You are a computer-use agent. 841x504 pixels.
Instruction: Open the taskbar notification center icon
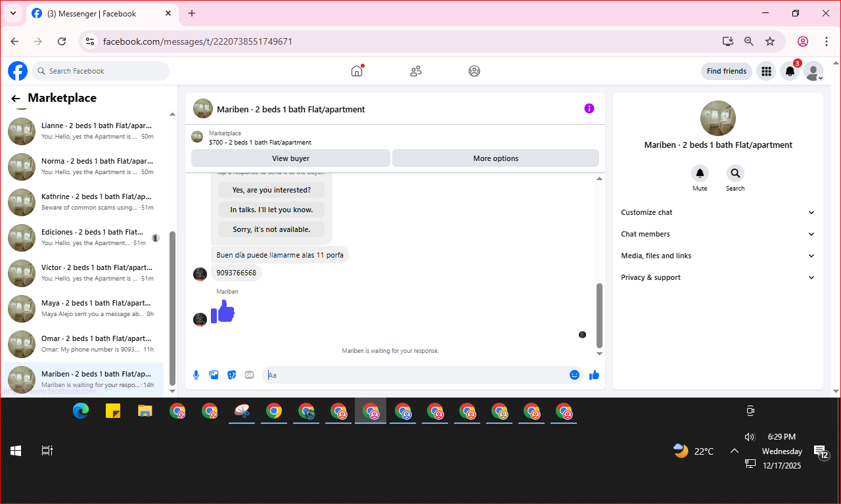click(x=821, y=451)
